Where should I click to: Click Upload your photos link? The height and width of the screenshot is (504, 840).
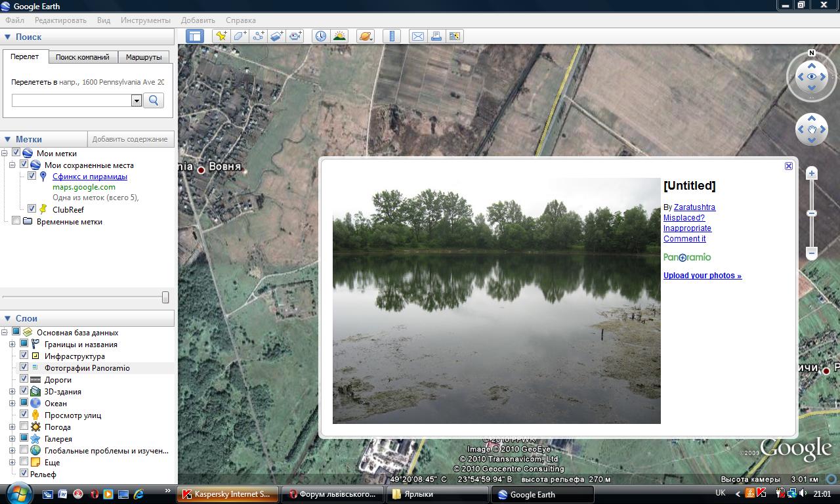[x=702, y=276]
